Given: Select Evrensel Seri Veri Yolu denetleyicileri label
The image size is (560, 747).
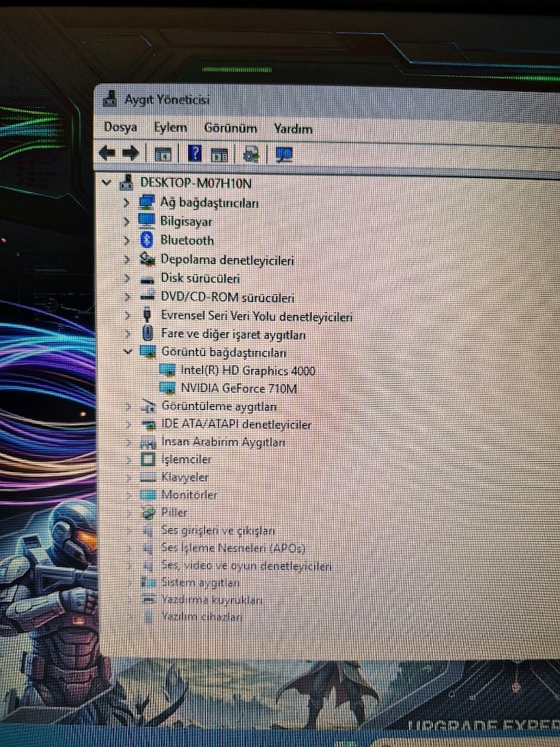Looking at the screenshot, I should click(x=257, y=317).
